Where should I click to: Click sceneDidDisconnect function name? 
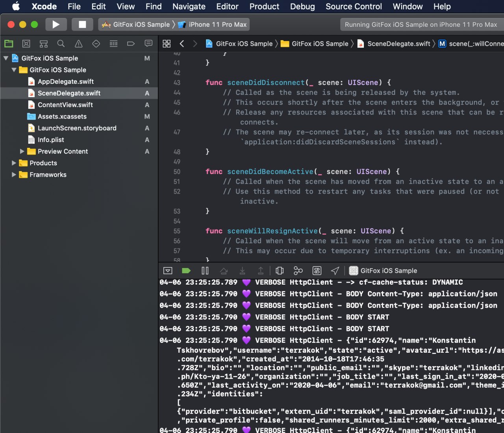click(x=266, y=83)
